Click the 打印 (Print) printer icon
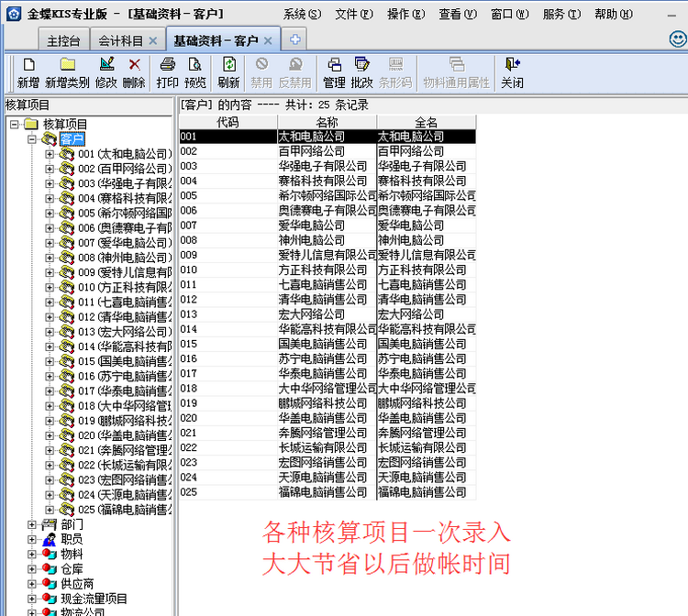The height and width of the screenshot is (616, 688). click(x=168, y=71)
